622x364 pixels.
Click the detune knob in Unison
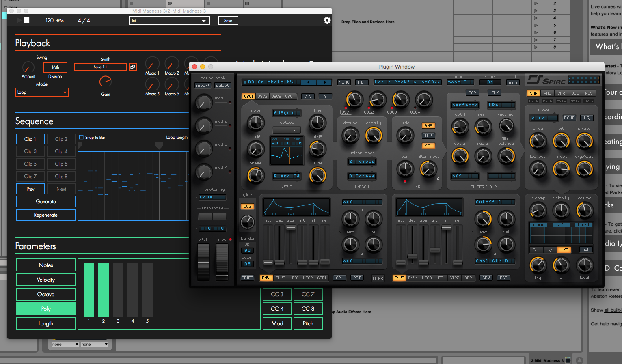pos(350,136)
